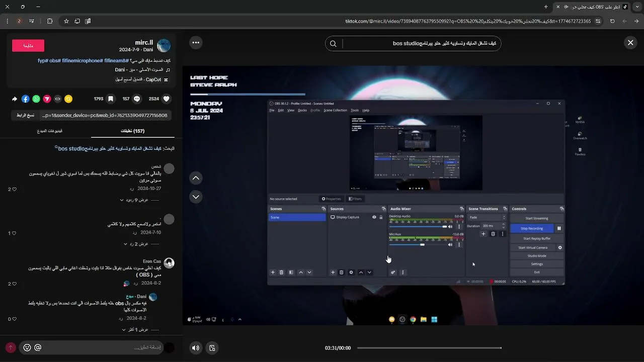Open the browser media control icon

tap(32, 21)
